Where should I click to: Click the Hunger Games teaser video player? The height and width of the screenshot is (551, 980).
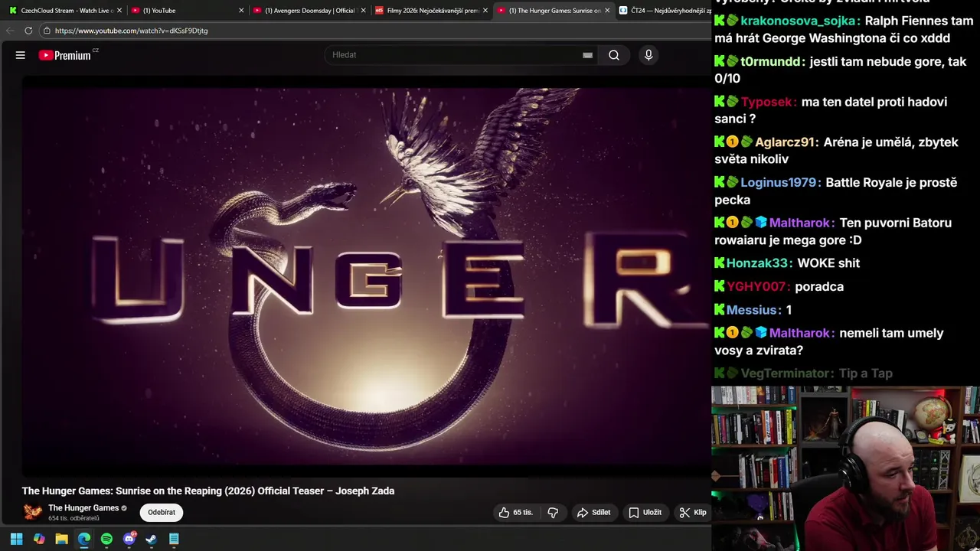366,275
